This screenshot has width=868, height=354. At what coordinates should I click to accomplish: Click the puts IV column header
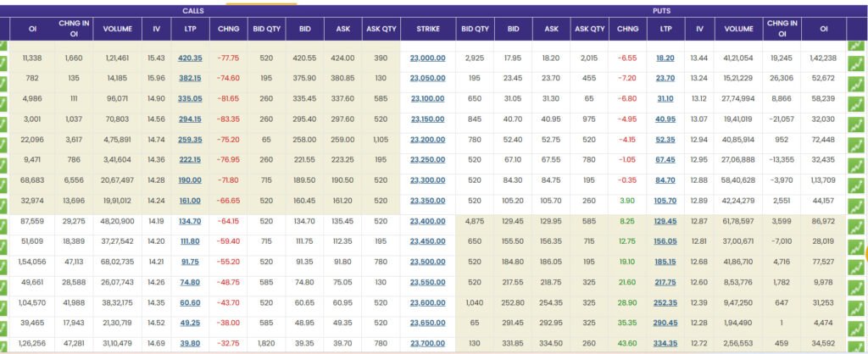pyautogui.click(x=699, y=29)
